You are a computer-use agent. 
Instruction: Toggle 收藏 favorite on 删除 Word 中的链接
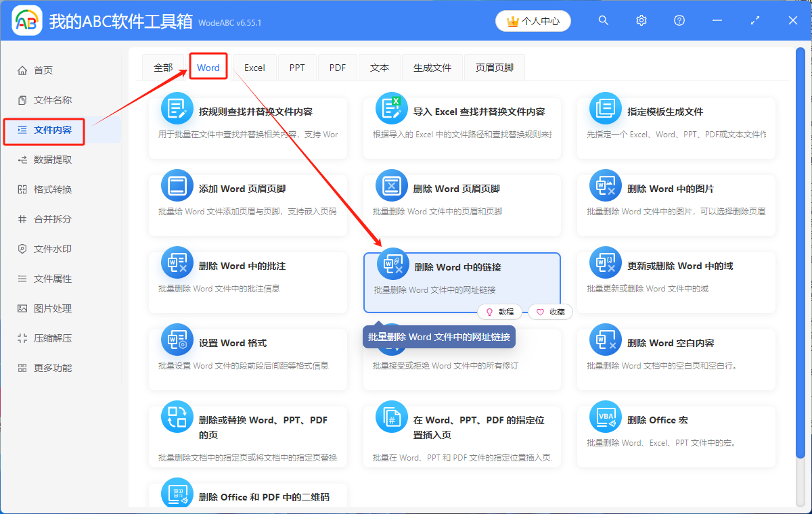550,312
